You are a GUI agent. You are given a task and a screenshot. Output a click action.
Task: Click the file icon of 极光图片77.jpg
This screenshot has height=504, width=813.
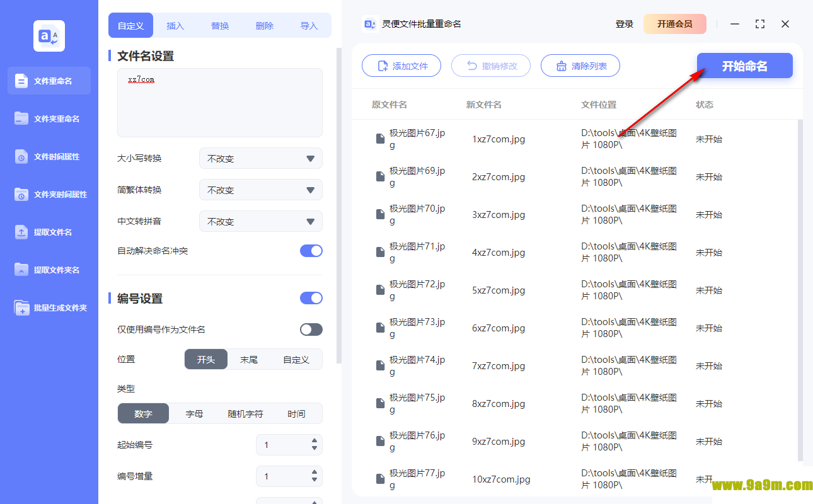click(380, 479)
